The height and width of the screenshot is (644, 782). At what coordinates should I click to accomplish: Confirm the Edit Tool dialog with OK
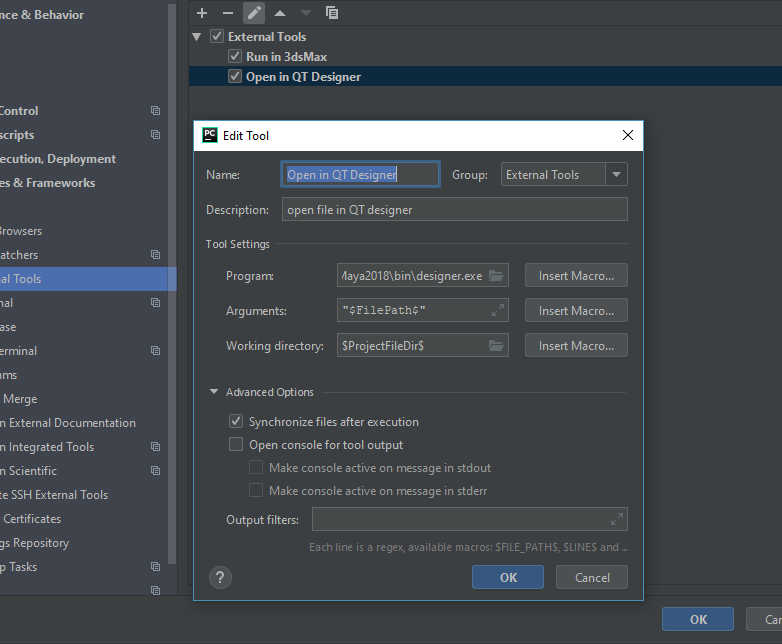tap(508, 577)
